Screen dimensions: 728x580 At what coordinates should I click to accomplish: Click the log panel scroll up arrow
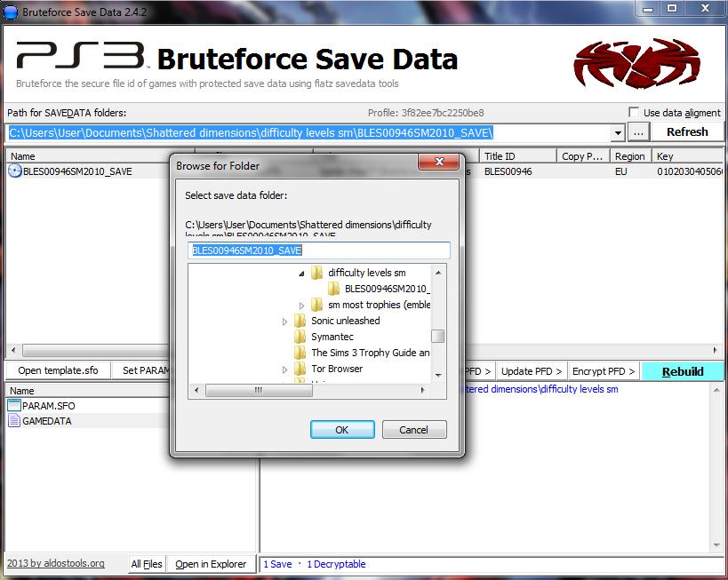click(x=716, y=390)
